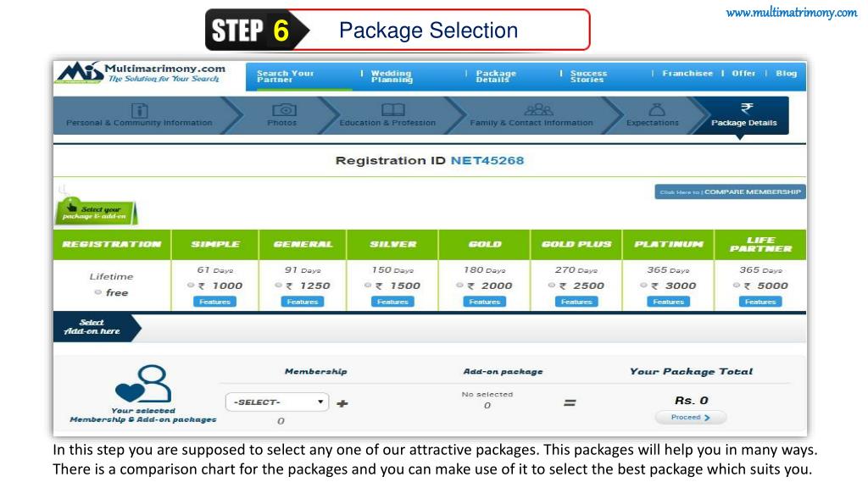Select the Simple ₹1000 package radio button
Viewport: 868px width, 488px height.
coord(191,286)
